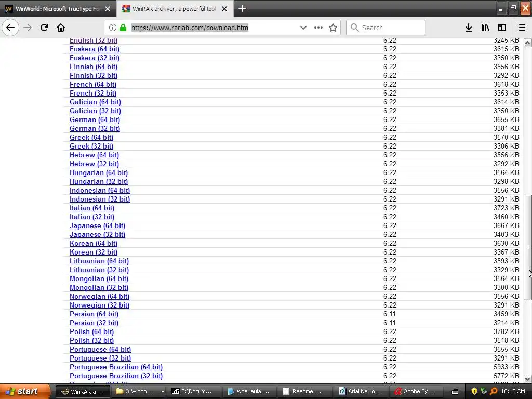Download Japanese (64 bit) version
This screenshot has height=399, width=532.
click(x=97, y=225)
